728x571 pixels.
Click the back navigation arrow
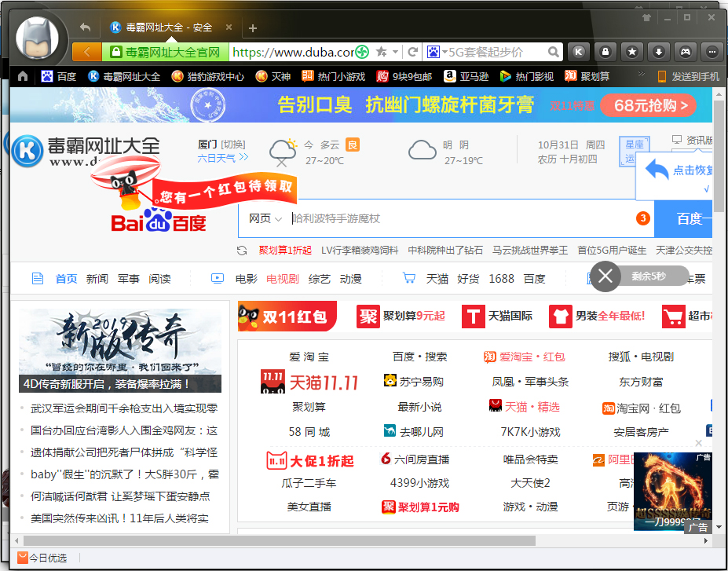pyautogui.click(x=84, y=27)
